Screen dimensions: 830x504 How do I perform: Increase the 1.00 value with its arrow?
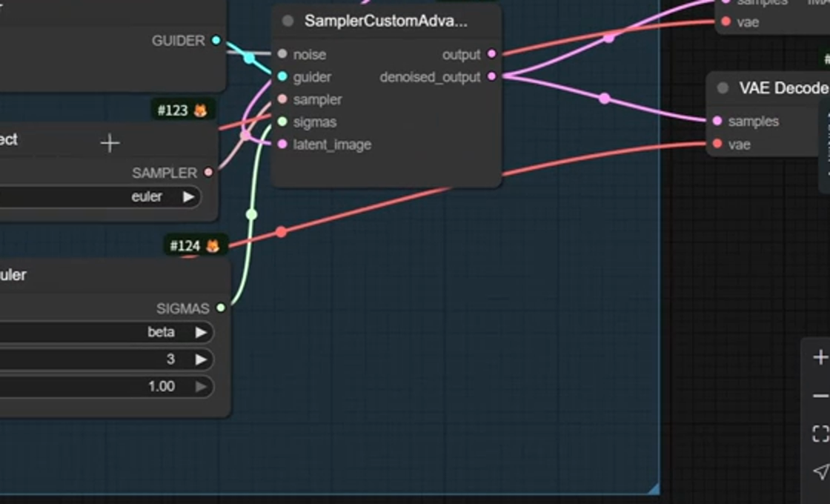(x=201, y=386)
